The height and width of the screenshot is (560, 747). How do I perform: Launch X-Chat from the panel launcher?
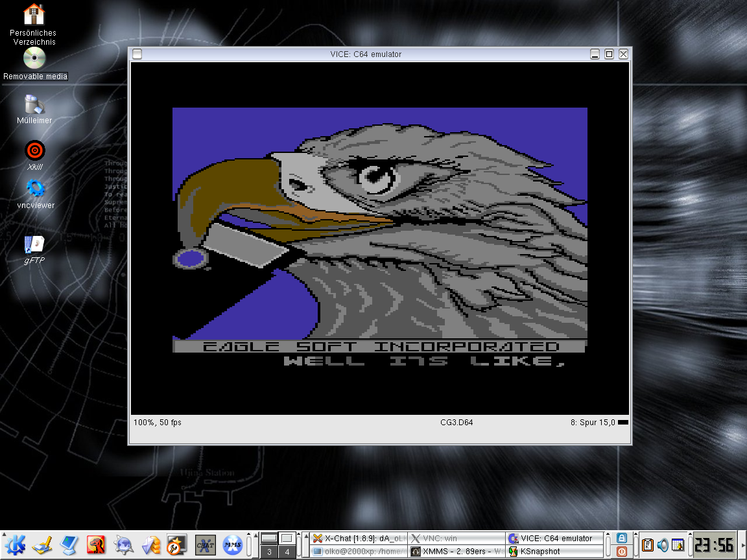(205, 545)
